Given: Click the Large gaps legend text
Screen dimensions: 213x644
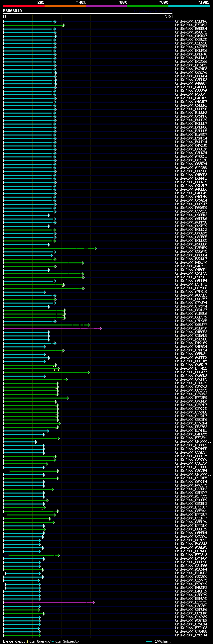Looking at the screenshot, I should [41, 641].
